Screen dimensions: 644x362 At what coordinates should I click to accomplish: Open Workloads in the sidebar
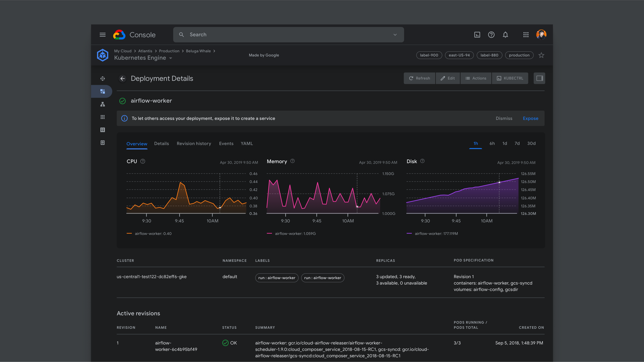pos(102,91)
